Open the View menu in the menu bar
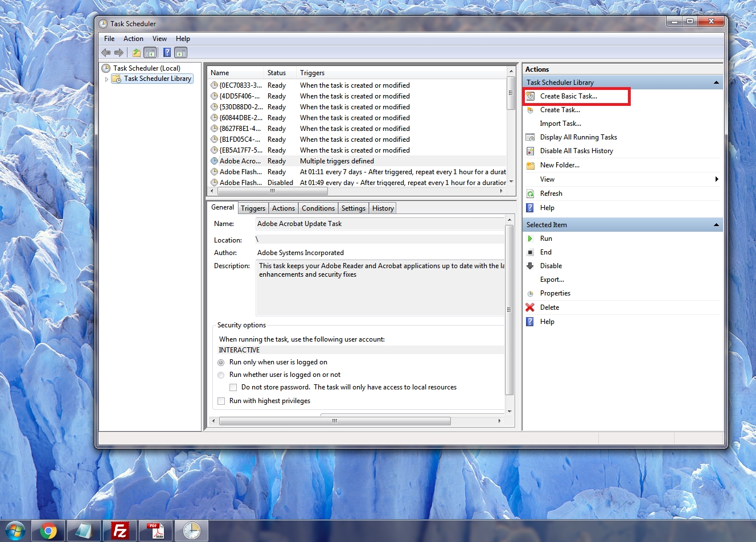Viewport: 756px width, 542px height. click(159, 39)
